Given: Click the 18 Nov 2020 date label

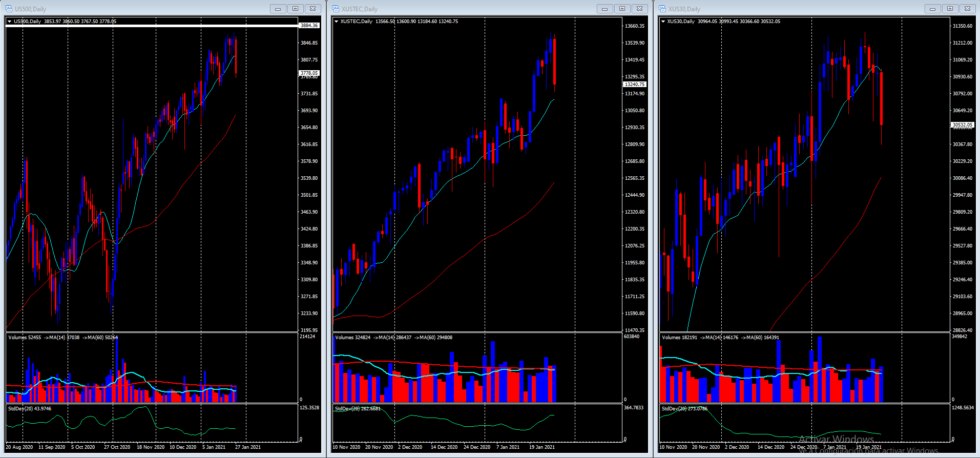Looking at the screenshot, I should coord(151,447).
